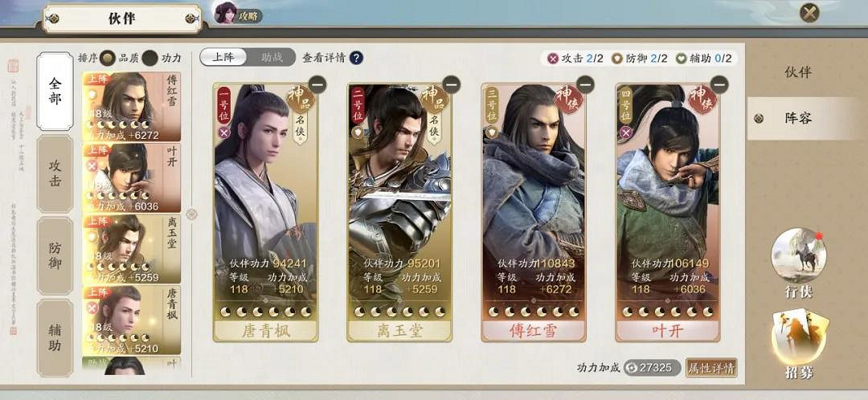Filter the list by 辅助 type
This screenshot has width=868, height=400.
point(55,338)
